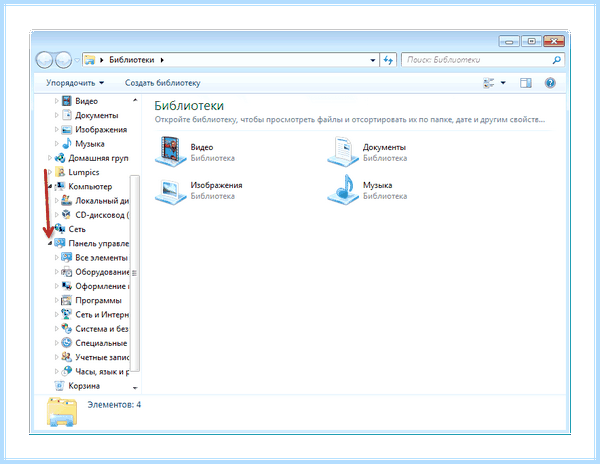Viewport: 600px width, 464px height.
Task: Expand the Домашняя группа tree node
Action: (50, 158)
